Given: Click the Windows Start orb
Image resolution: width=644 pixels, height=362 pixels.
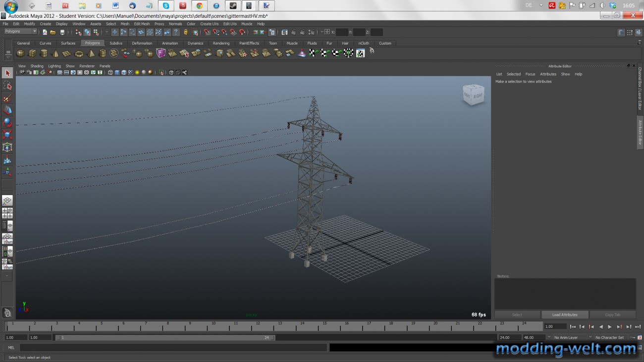Looking at the screenshot, I should click(x=10, y=6).
